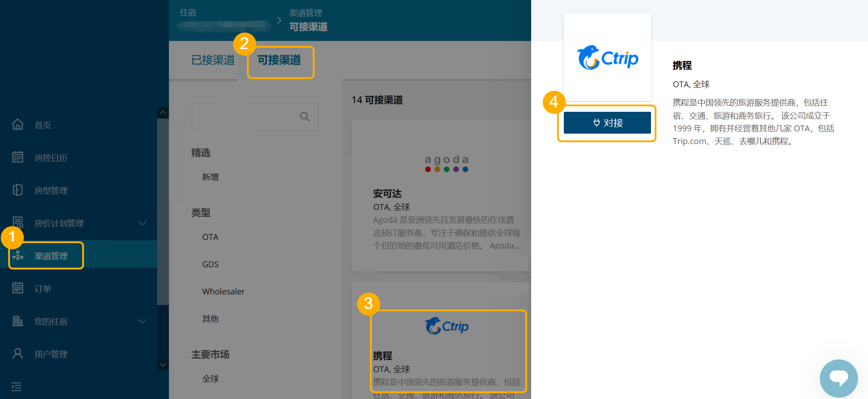Click the 14 可接渠道 heading
The image size is (868, 399).
click(377, 100)
